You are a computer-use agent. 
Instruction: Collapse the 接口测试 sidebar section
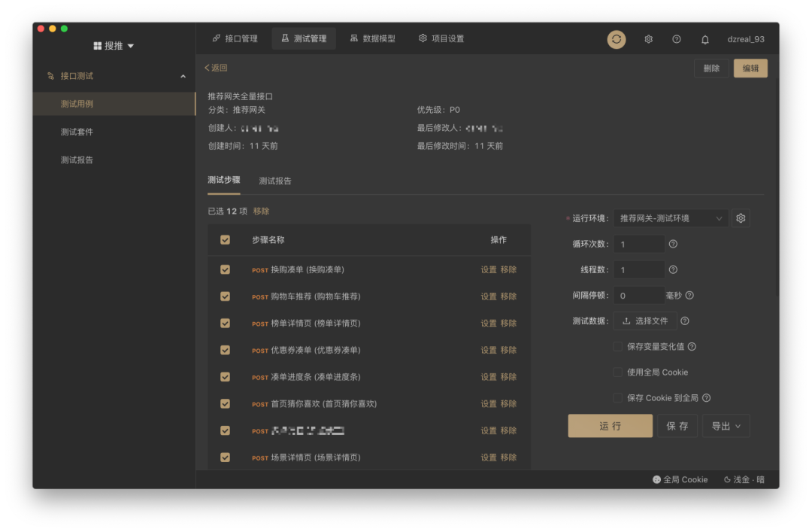click(x=183, y=76)
